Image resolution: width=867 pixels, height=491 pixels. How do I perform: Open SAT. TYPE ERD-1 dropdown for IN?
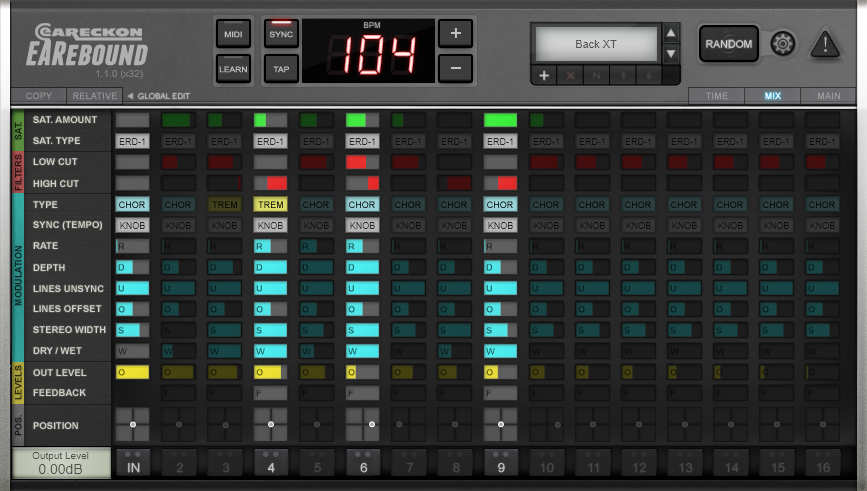pos(132,141)
